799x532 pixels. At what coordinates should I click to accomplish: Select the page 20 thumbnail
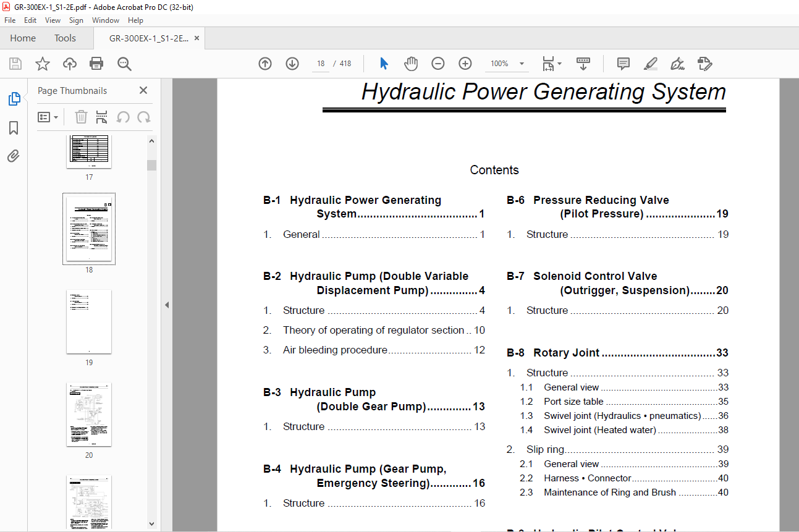point(89,415)
